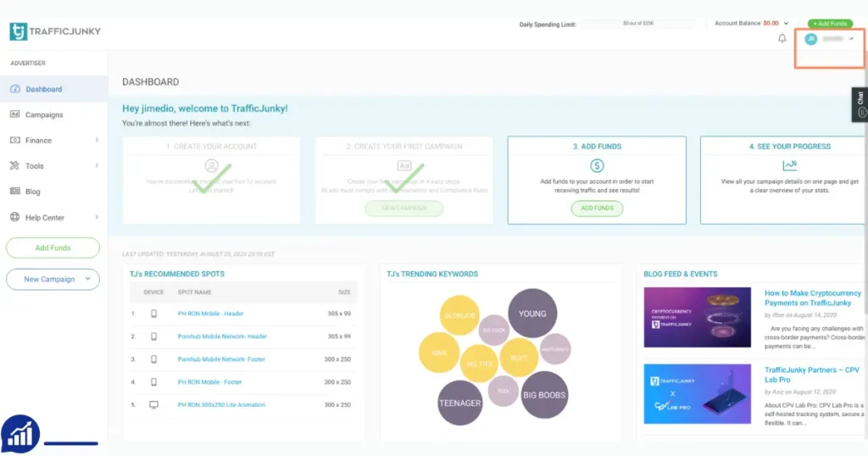Click the green + Add Funds header button

pos(830,23)
